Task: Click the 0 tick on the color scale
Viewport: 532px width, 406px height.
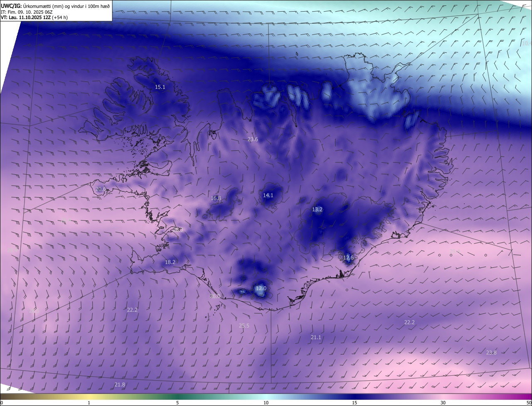Action: pos(2,403)
